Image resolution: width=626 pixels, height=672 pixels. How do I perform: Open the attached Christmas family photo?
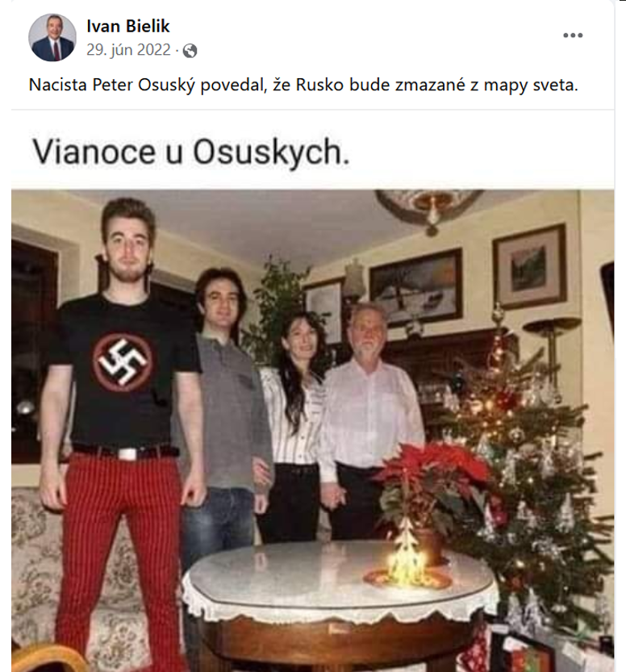pyautogui.click(x=312, y=430)
